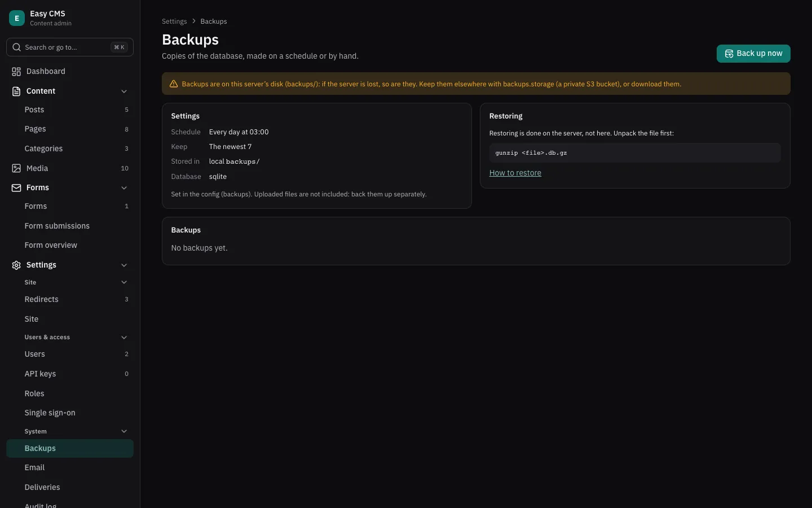Open Posts in the sidebar
Viewport: 812px width, 508px height.
(70, 110)
